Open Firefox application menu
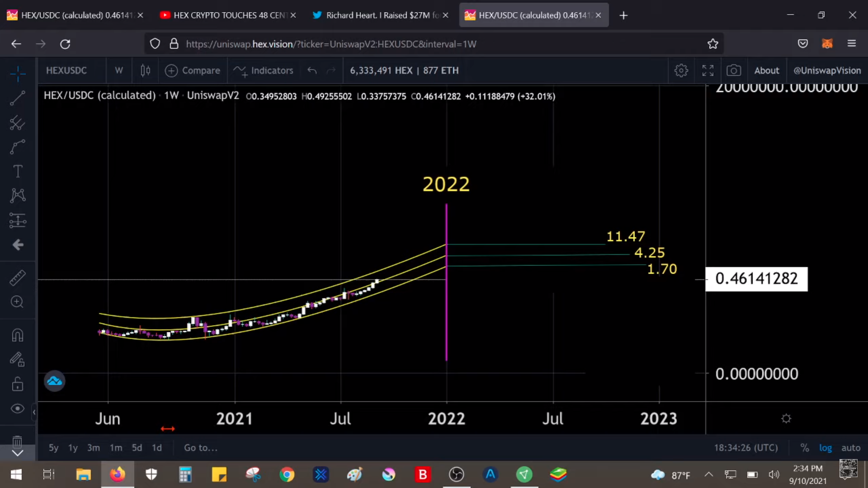The width and height of the screenshot is (868, 488). tap(852, 44)
